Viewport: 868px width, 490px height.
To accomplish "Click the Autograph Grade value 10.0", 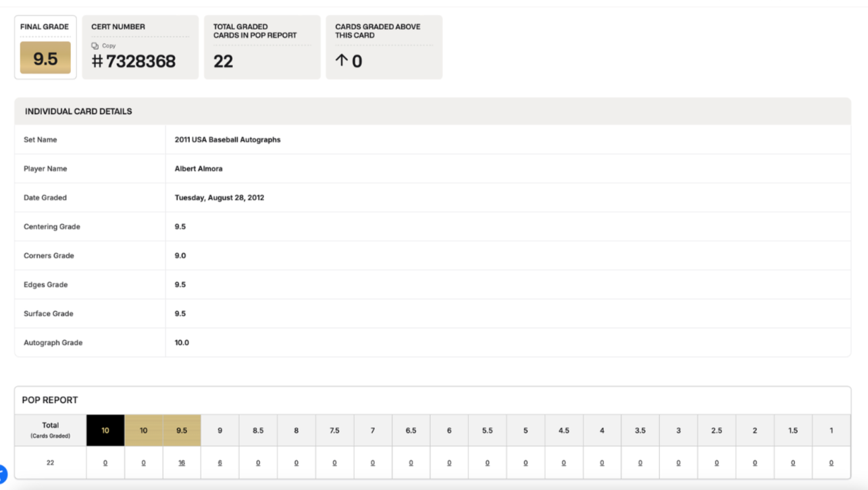I will click(182, 343).
